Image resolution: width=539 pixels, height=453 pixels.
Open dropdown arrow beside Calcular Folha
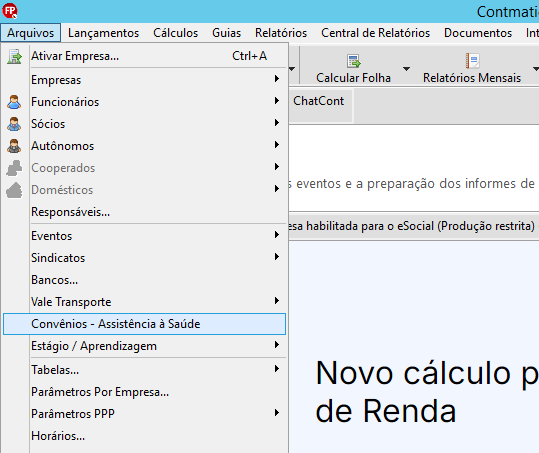(x=406, y=69)
